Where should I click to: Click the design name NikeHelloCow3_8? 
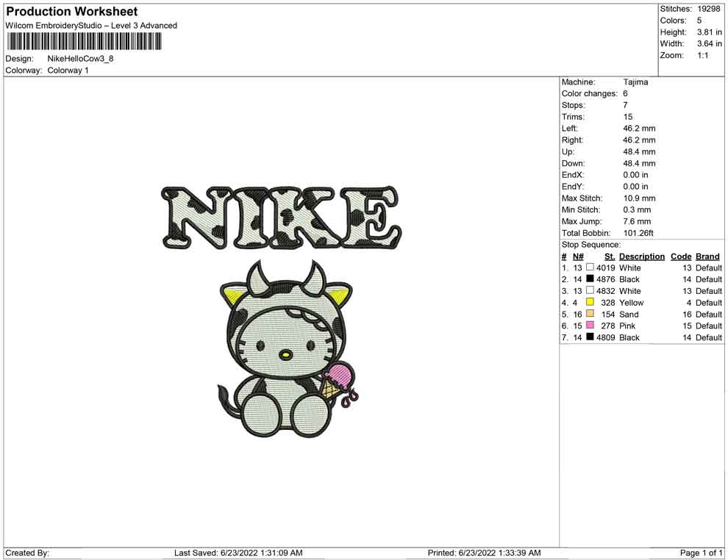click(80, 59)
